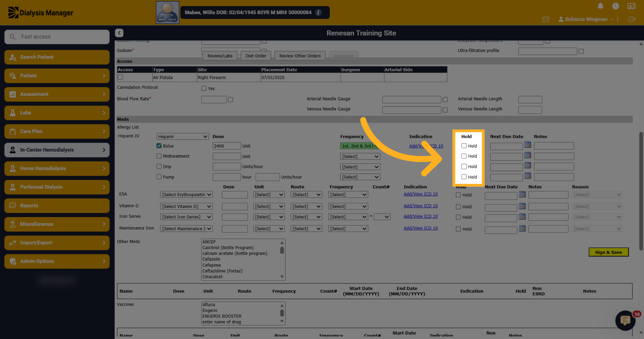The width and height of the screenshot is (644, 339).
Task: Open the notifications bell icon
Action: (601, 6)
